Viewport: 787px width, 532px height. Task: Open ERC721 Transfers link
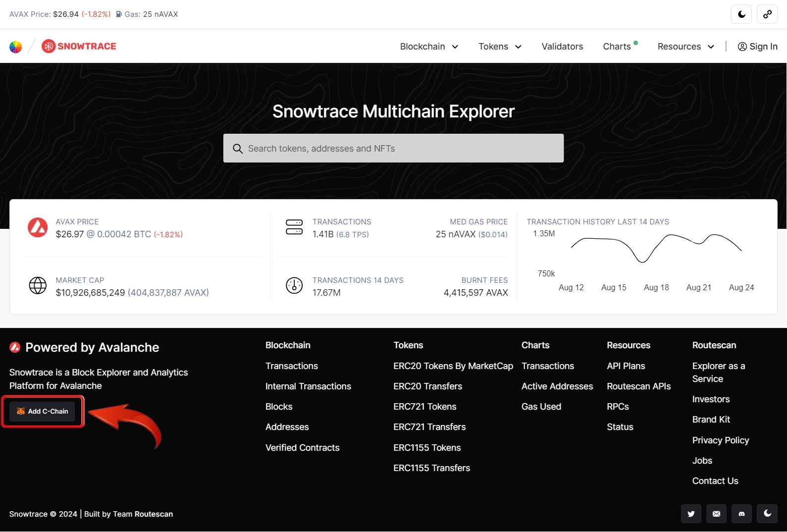429,427
